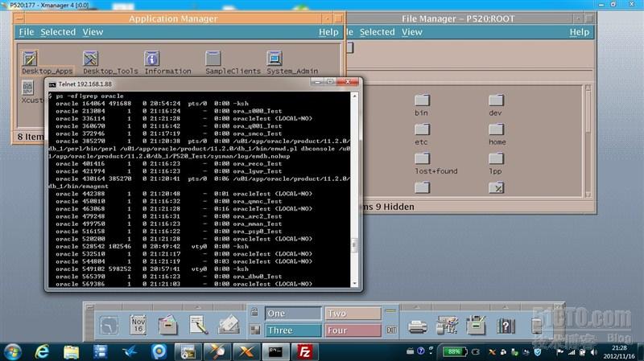Select the dev folder in File Manager
Screen dimensions: 644x361
point(496,101)
